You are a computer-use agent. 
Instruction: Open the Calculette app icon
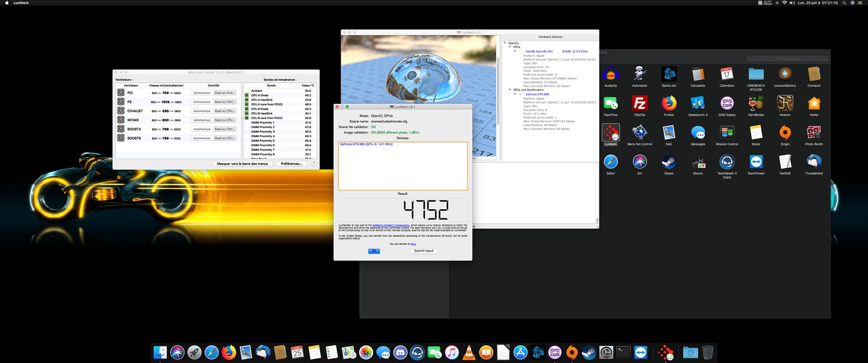698,74
